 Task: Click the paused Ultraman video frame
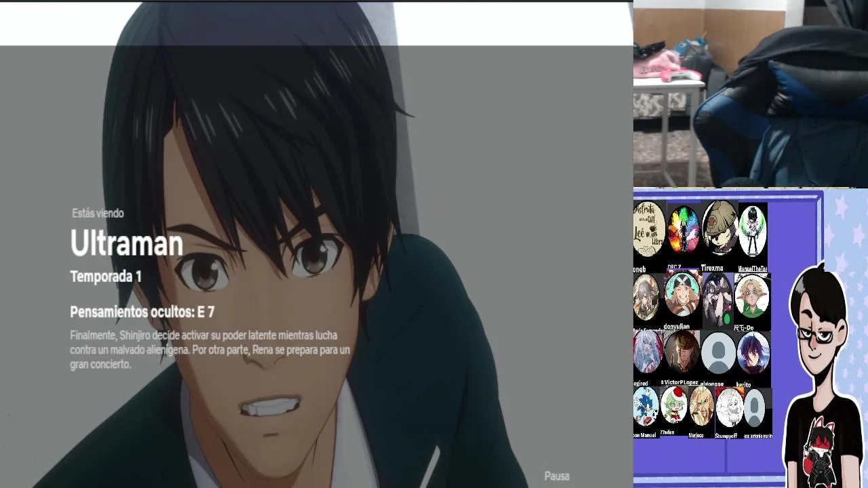click(x=316, y=244)
